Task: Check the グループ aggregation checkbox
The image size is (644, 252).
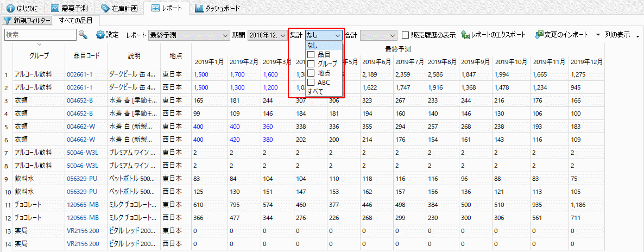Action: 311,64
